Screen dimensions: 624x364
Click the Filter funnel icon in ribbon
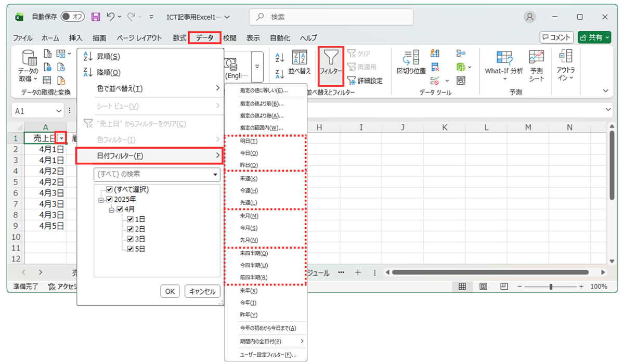(x=330, y=61)
